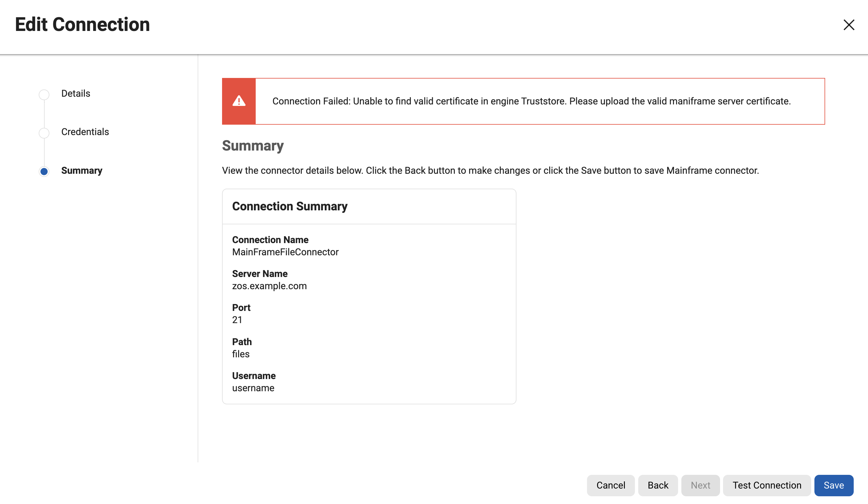Screen dimensions: 868x504
Task: Click the port value 21
Action: pyautogui.click(x=237, y=320)
